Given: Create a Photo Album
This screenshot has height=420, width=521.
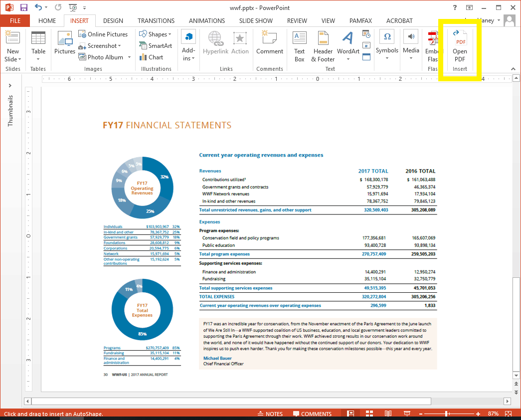Looking at the screenshot, I should (101, 57).
